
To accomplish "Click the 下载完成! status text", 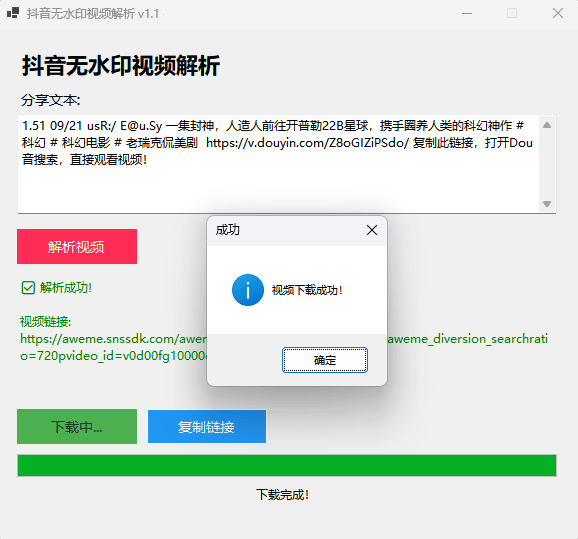I will point(283,495).
